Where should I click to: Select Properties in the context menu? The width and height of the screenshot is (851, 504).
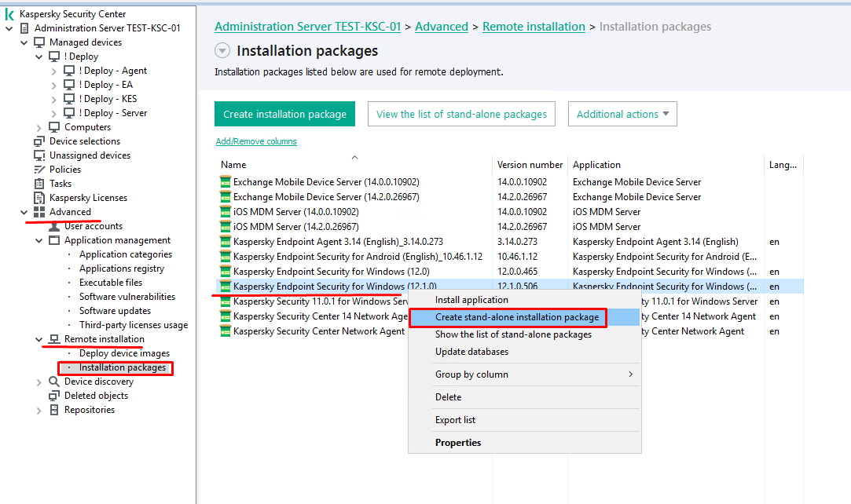click(458, 443)
